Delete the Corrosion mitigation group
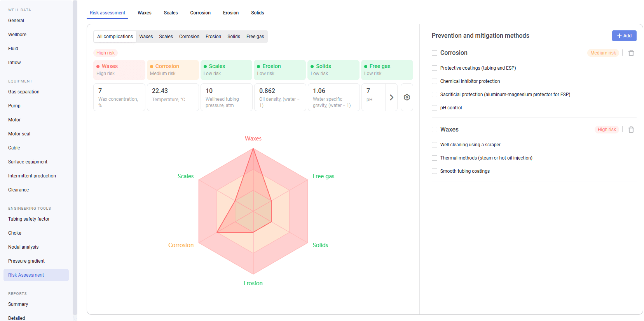 pyautogui.click(x=631, y=53)
